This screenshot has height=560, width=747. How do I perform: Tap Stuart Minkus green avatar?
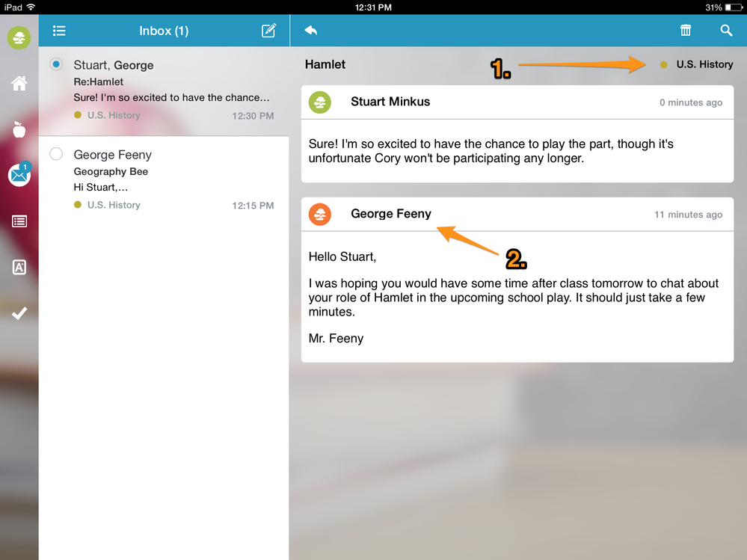point(320,102)
